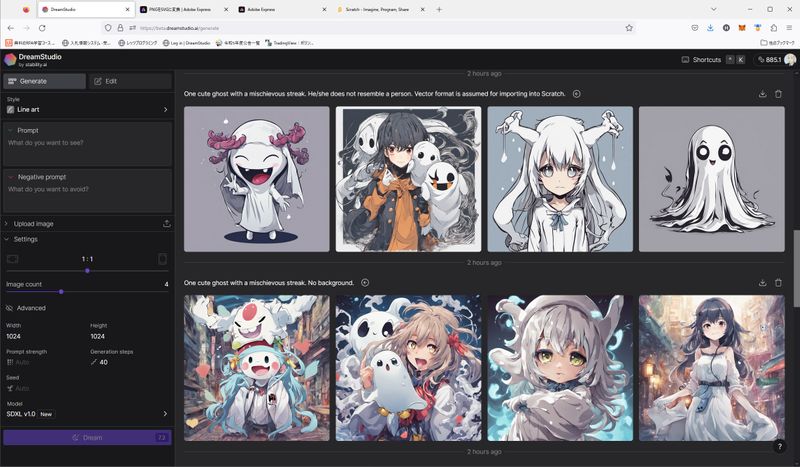This screenshot has height=467, width=800.
Task: Toggle Auto for prompt strength
Action: click(20, 362)
